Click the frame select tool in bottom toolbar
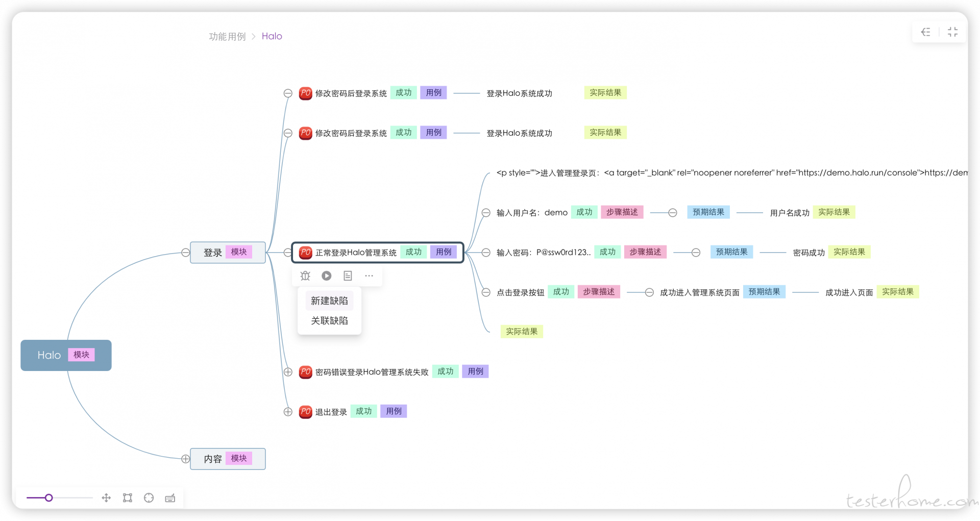The height and width of the screenshot is (521, 980). (128, 498)
